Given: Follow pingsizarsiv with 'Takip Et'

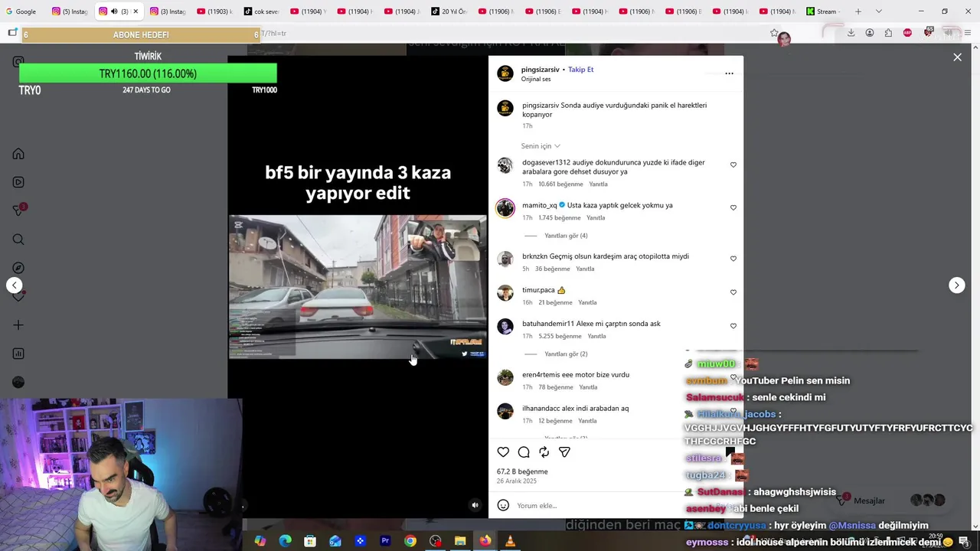Looking at the screenshot, I should point(580,70).
